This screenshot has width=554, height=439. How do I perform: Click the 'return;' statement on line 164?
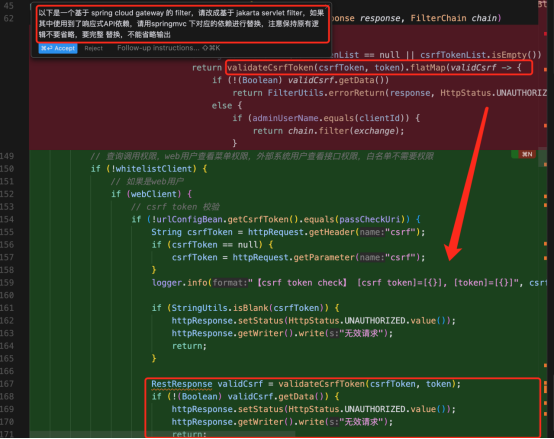coord(189,346)
